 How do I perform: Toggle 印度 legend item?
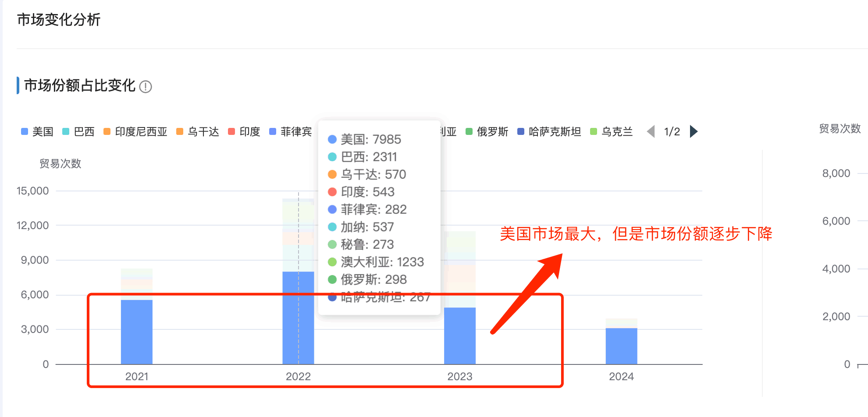coord(244,131)
